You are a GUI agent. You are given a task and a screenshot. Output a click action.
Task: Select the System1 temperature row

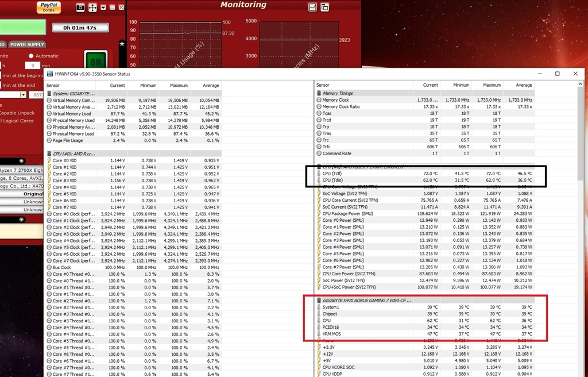pos(424,307)
